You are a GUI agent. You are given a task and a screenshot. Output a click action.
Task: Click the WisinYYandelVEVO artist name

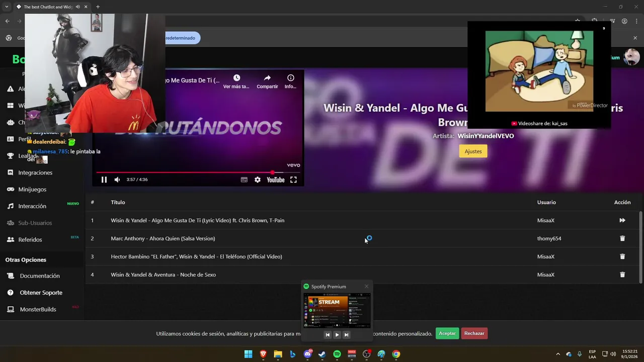[486, 136]
